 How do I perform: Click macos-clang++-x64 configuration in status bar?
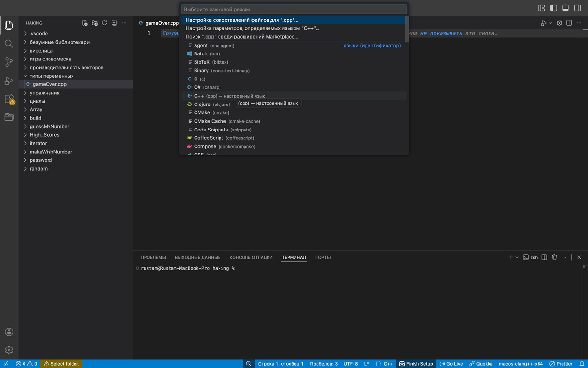[x=520, y=364]
